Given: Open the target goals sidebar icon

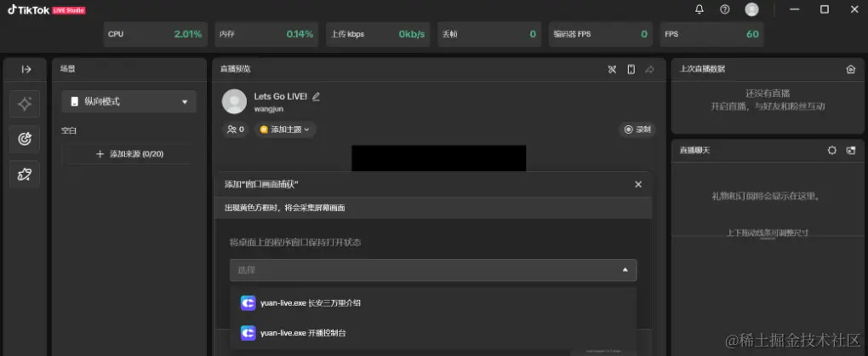Looking at the screenshot, I should [25, 139].
